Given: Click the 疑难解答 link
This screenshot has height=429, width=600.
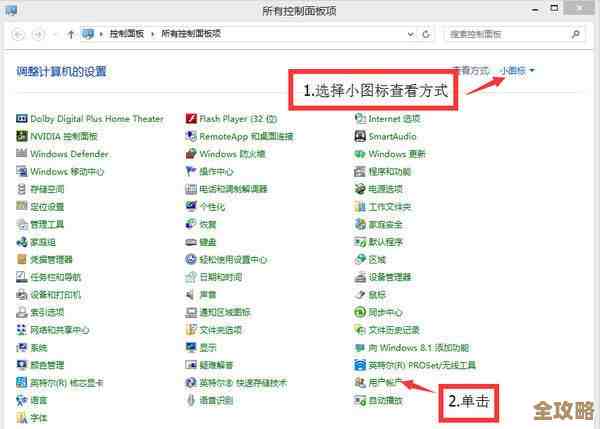Looking at the screenshot, I should click(x=216, y=365).
